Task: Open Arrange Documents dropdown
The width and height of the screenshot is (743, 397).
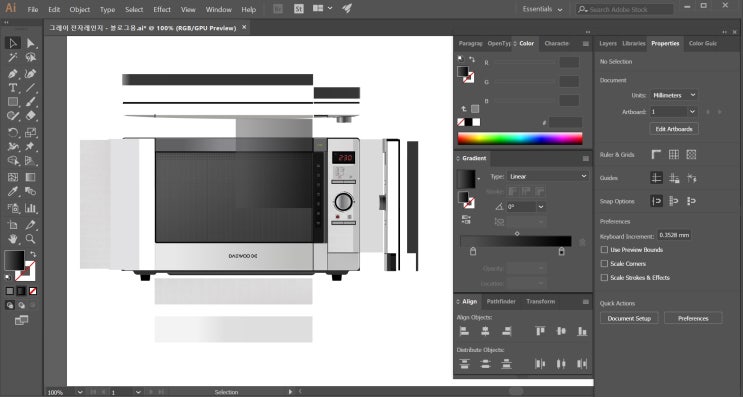Action: point(322,9)
